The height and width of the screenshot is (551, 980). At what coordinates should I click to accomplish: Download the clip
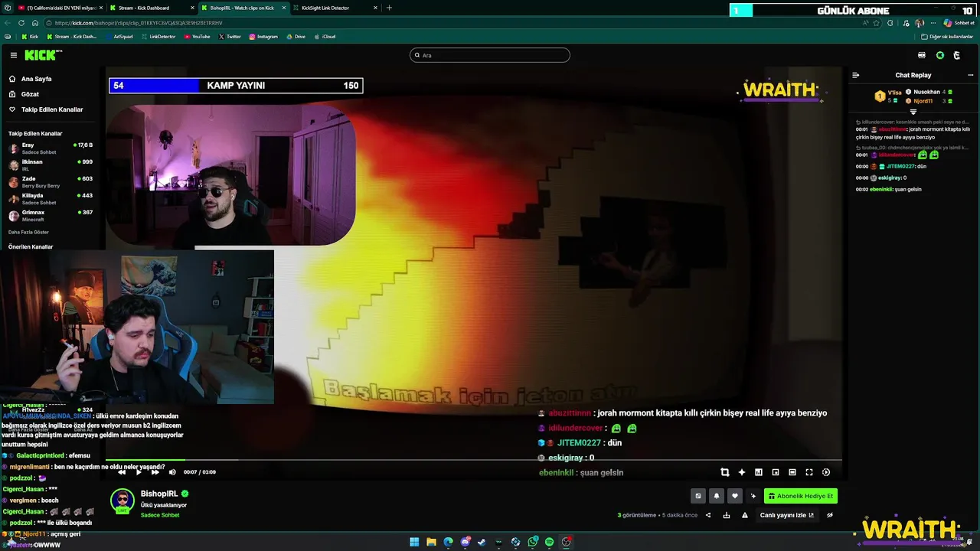[726, 515]
